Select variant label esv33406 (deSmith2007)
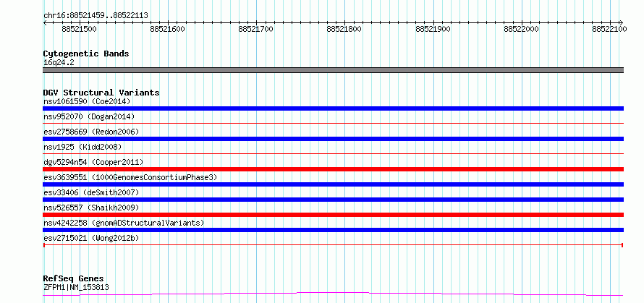 pos(91,192)
